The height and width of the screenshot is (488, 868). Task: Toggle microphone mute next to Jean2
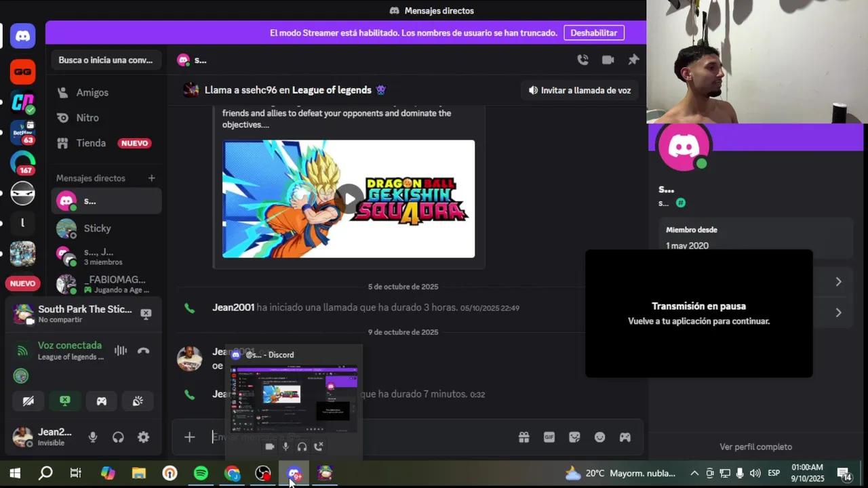[93, 437]
